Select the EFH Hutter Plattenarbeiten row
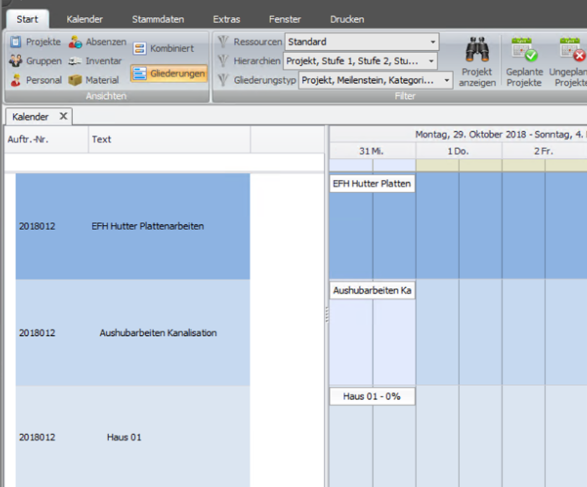 [133, 226]
